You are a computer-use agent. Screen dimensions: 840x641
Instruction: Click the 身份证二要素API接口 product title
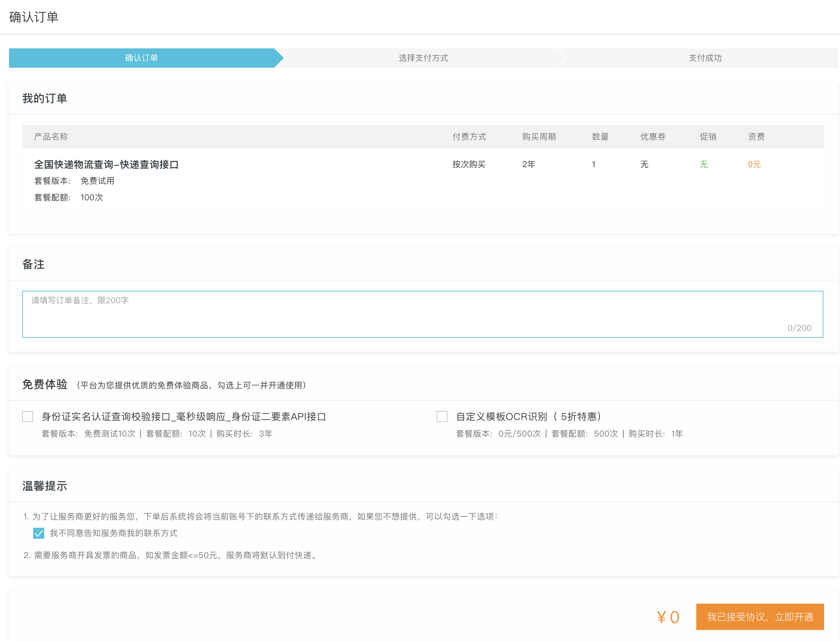tap(183, 416)
